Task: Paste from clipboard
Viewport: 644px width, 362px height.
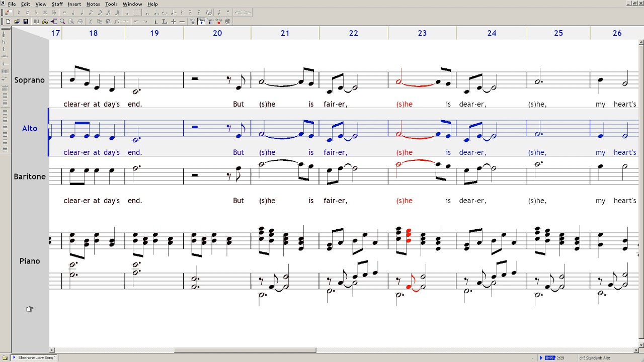Action: click(x=108, y=22)
